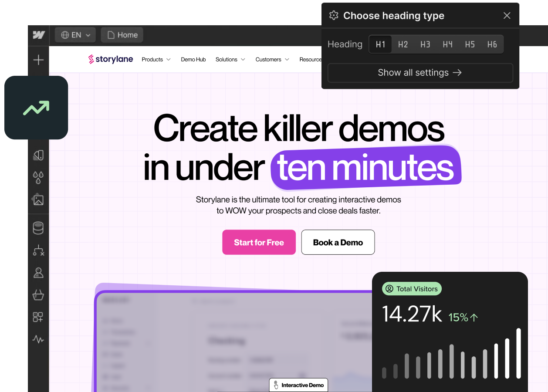Close the Choose heading type popup

point(507,16)
